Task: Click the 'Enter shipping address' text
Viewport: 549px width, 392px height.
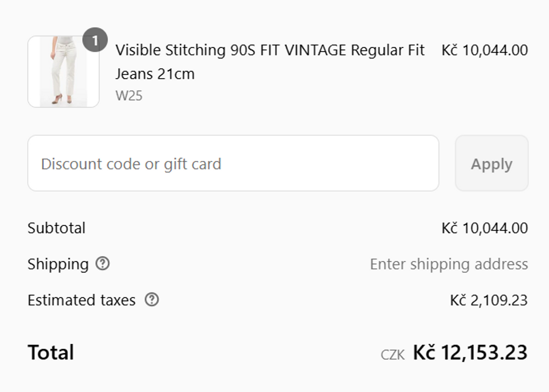Action: [x=449, y=264]
